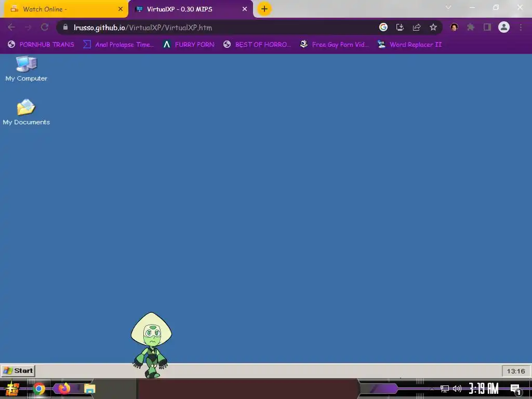Click the Google icon in the address bar
The width and height of the screenshot is (532, 399).
tap(383, 27)
